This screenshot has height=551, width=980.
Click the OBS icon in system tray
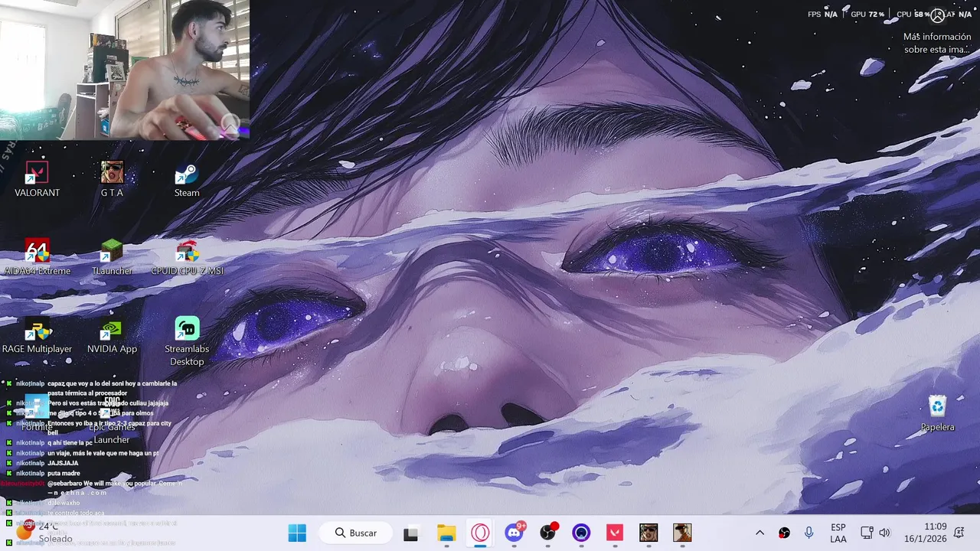tap(784, 533)
